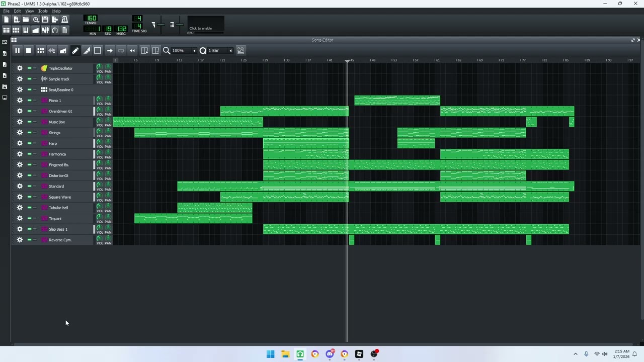This screenshot has width=644, height=362.
Task: Open the recently opened projects icon
Action: [x=36, y=20]
